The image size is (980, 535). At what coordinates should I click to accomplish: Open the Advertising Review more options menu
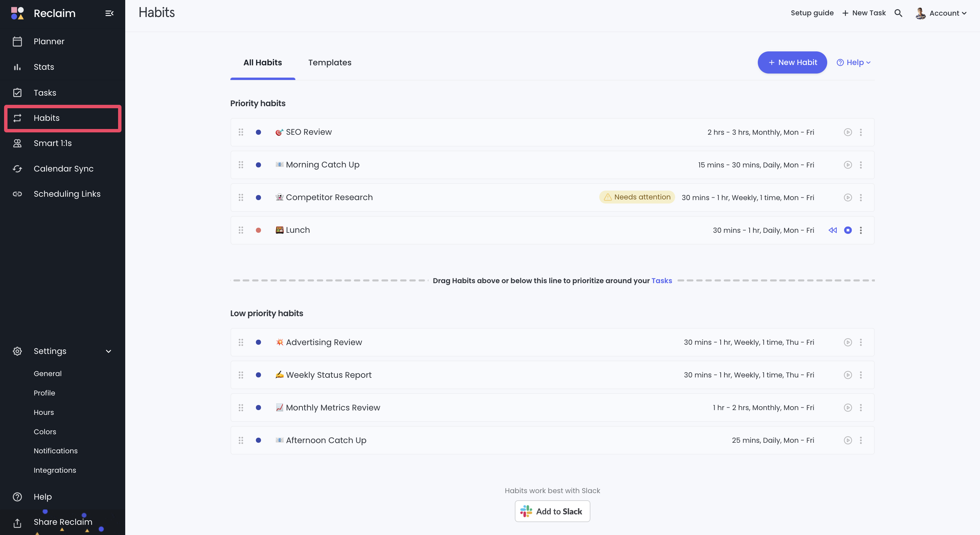861,342
